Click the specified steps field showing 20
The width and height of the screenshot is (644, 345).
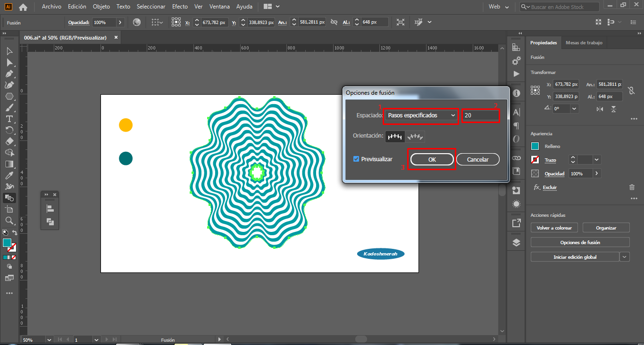(x=480, y=115)
